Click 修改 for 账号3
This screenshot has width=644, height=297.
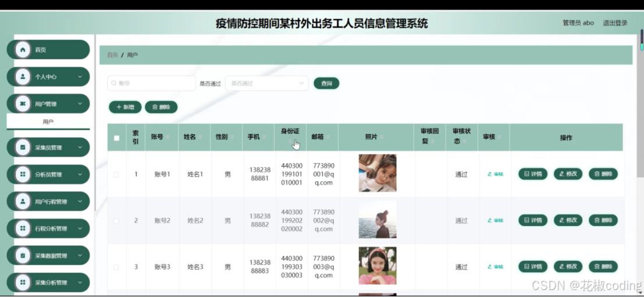pyautogui.click(x=568, y=267)
